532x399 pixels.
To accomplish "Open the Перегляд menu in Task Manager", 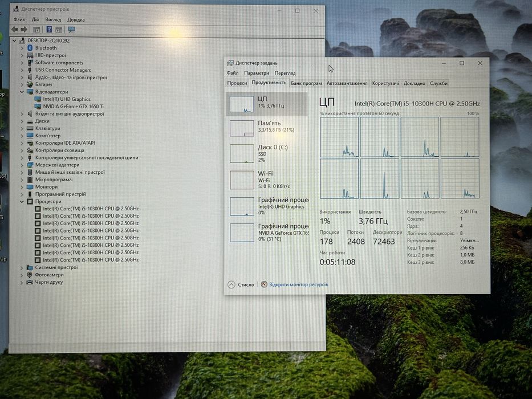I will (x=285, y=73).
